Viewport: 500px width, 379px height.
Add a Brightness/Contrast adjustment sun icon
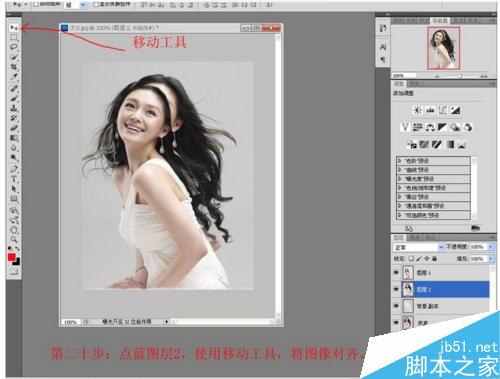point(417,110)
